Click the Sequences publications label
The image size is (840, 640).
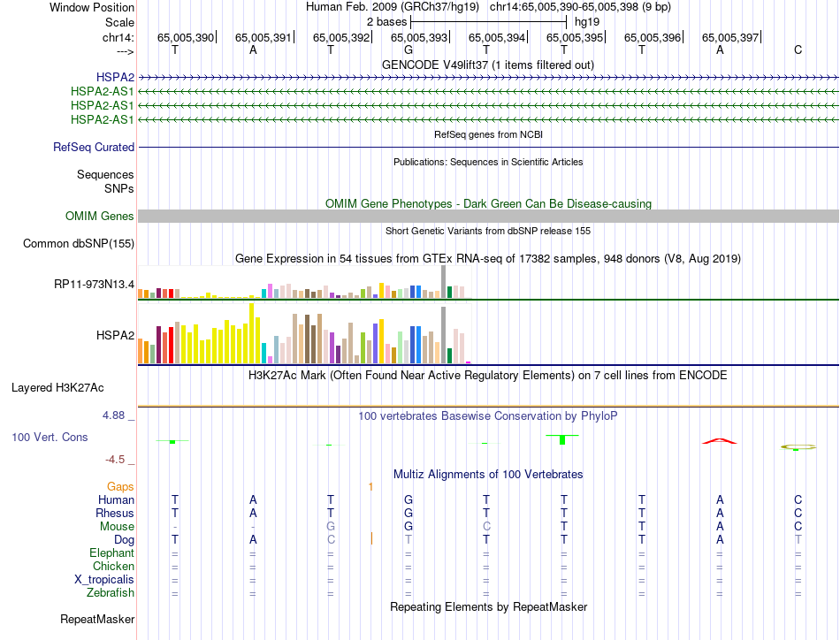[105, 175]
